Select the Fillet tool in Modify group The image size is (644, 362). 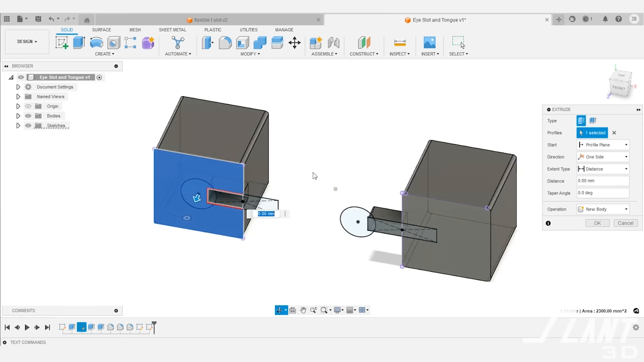click(224, 43)
